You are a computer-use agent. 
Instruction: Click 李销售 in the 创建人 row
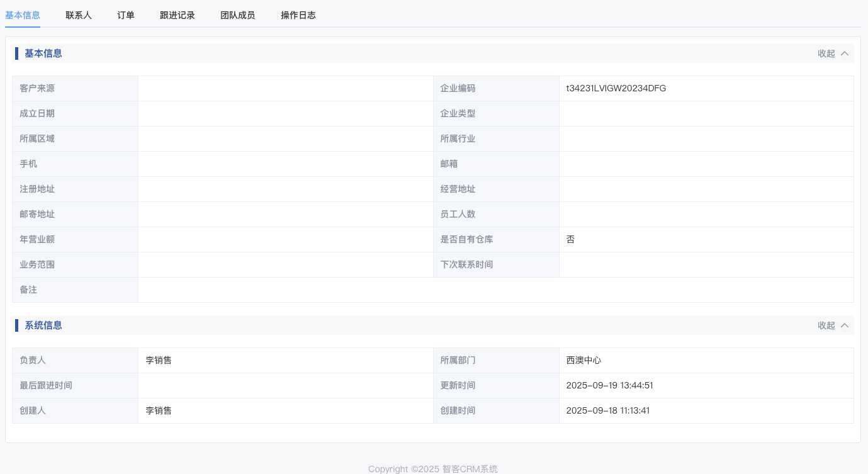click(159, 411)
